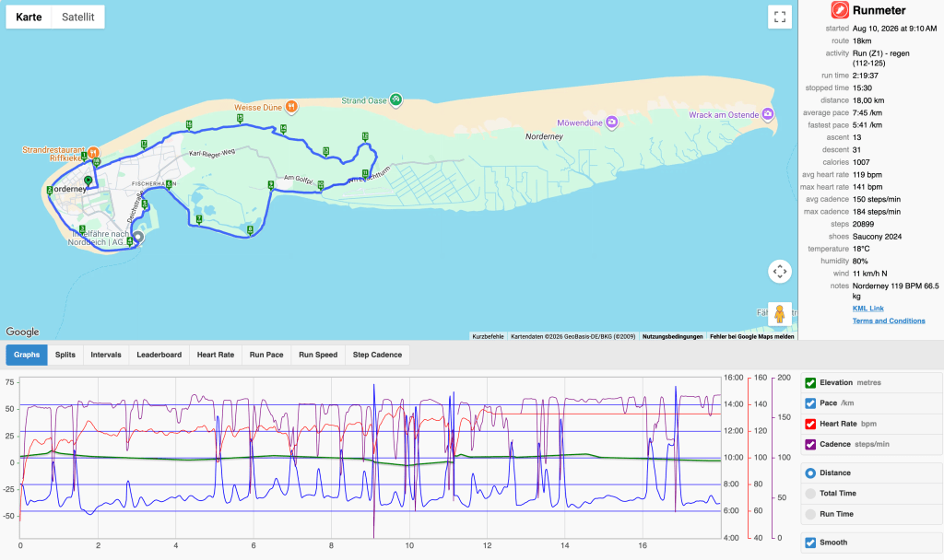The image size is (944, 560).
Task: Open the KML Link
Action: (868, 309)
